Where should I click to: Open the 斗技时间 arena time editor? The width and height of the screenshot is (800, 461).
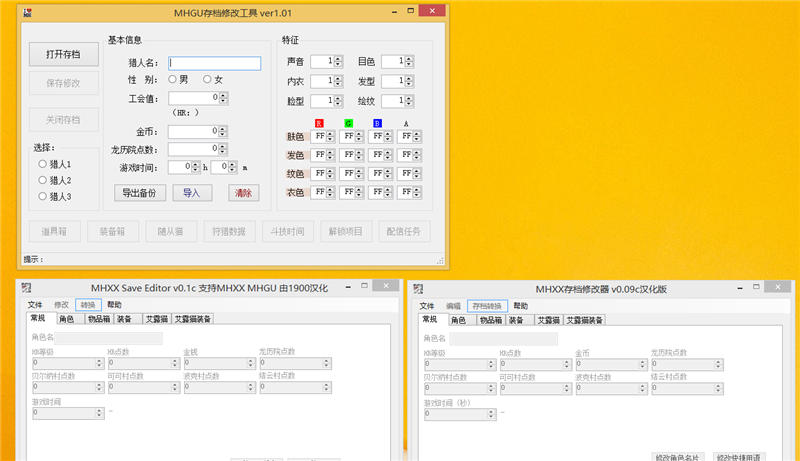287,231
